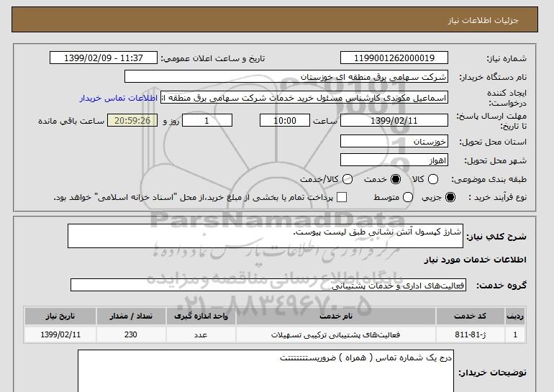
Task: Click the unit cell عدد
Action: click(x=201, y=334)
